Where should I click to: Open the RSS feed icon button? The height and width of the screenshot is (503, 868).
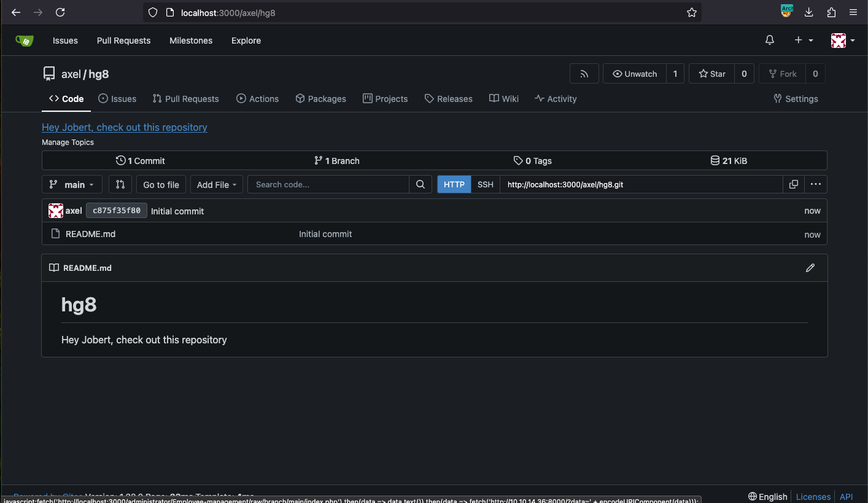point(584,74)
